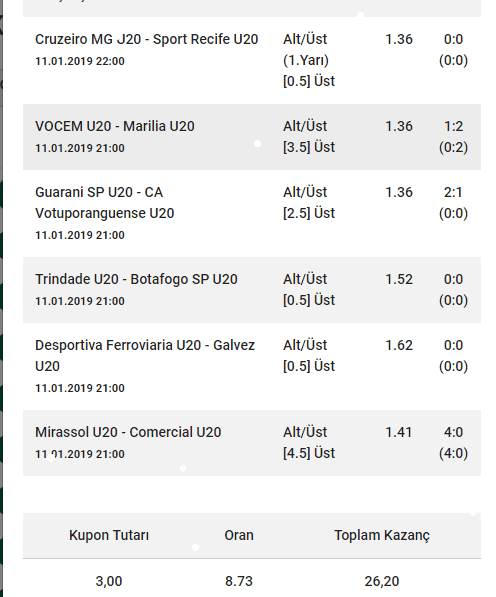Click the Toplam Kazanç column header
Viewport: 496px width, 597px height.
click(x=382, y=535)
